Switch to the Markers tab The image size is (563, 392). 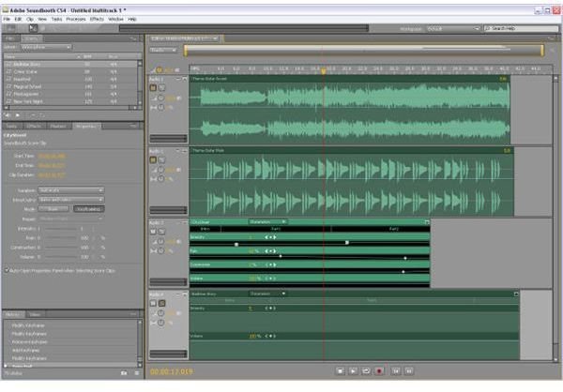(x=58, y=126)
